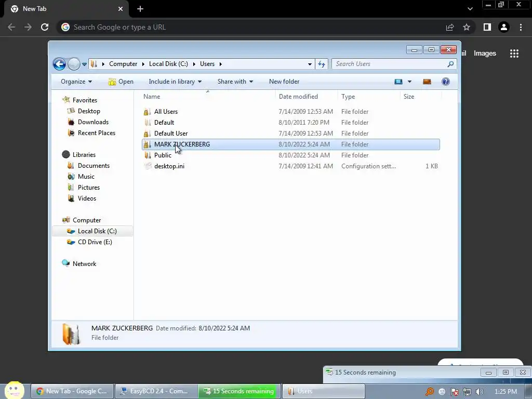Open Google apps grid icon

point(514,54)
